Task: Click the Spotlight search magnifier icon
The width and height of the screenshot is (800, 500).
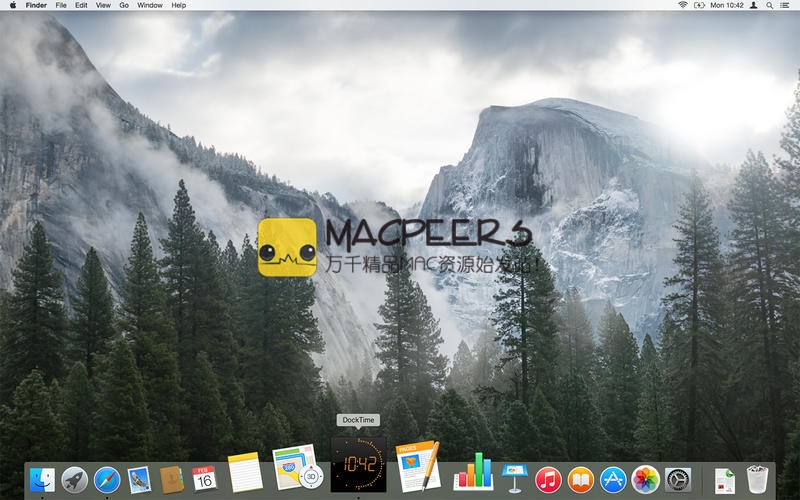Action: (770, 5)
